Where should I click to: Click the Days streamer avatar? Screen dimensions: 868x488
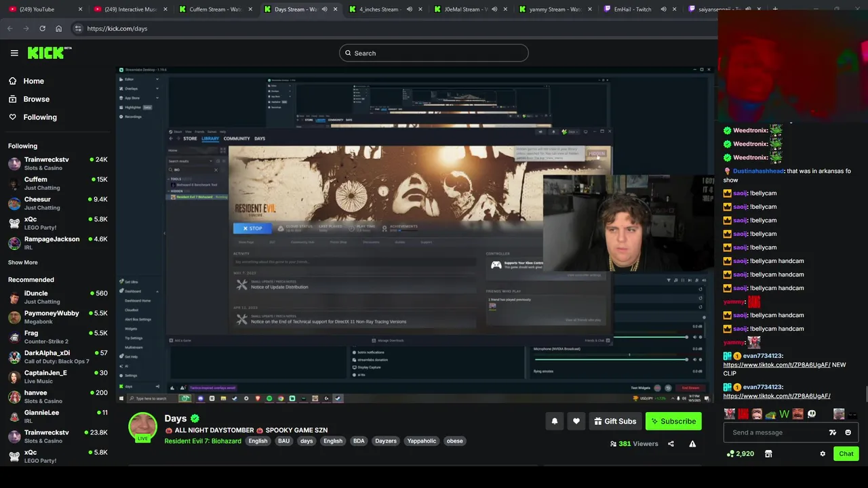143,427
